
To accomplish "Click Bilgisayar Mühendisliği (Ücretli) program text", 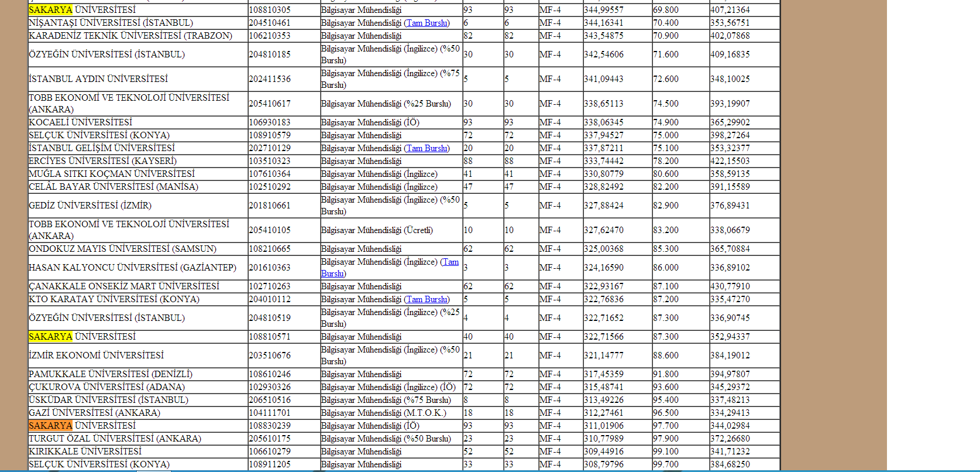I will coord(377,230).
